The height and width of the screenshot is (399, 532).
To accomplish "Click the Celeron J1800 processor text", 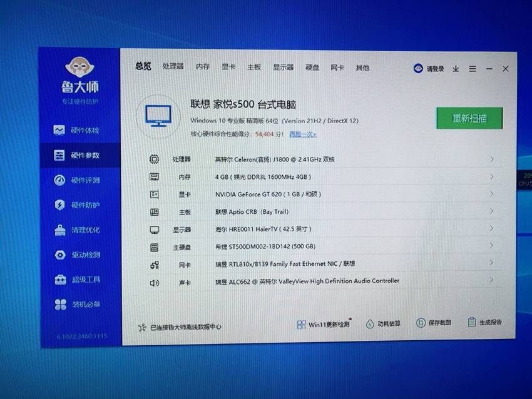I will (x=275, y=159).
